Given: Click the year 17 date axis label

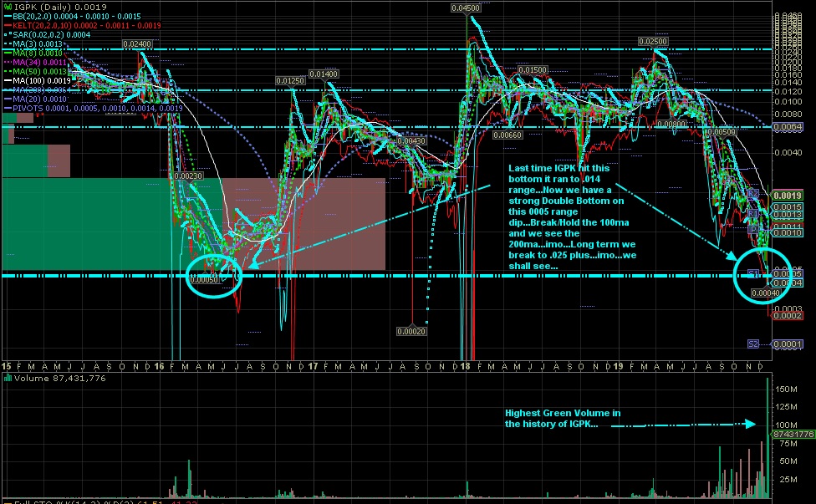Looking at the screenshot, I should click(x=312, y=366).
